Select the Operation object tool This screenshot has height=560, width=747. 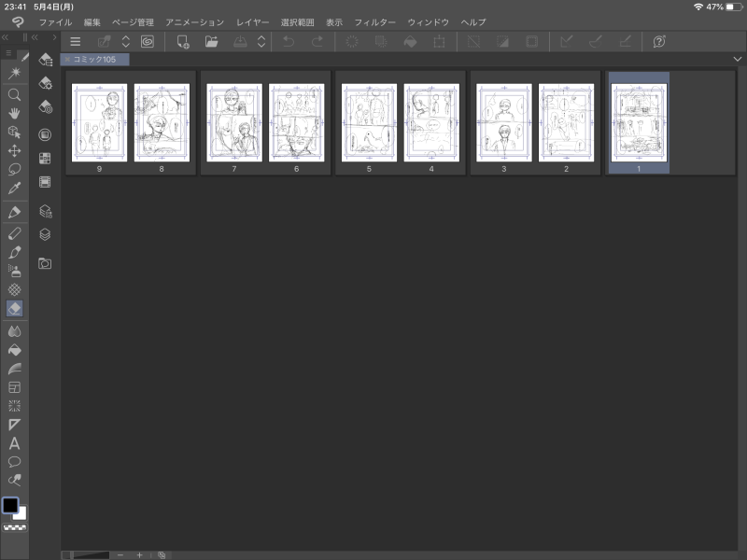pyautogui.click(x=14, y=133)
